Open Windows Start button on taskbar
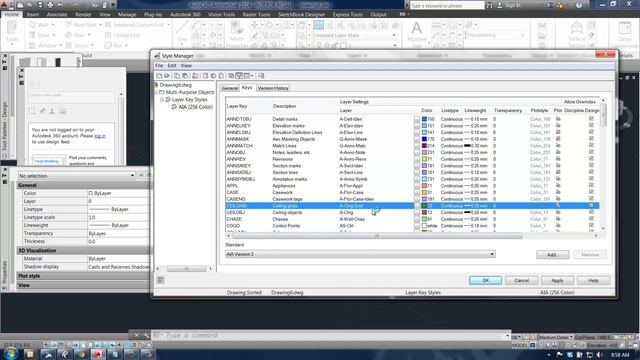 point(10,353)
